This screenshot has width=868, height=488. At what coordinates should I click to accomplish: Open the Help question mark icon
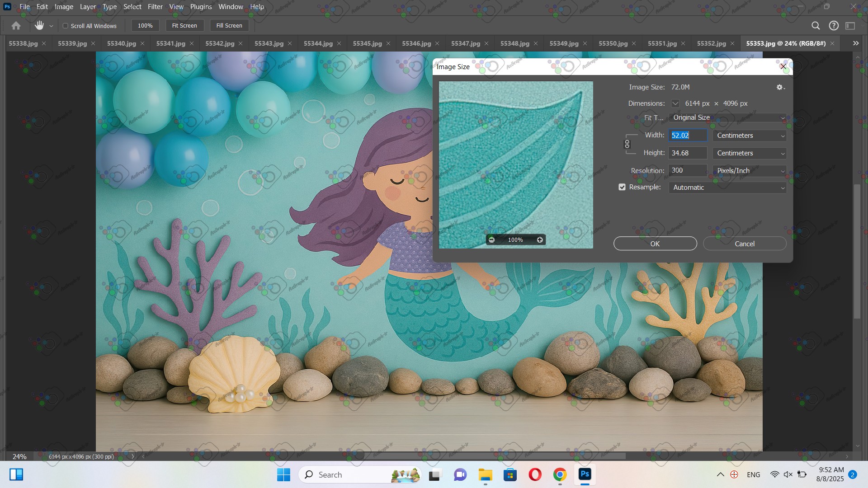834,26
